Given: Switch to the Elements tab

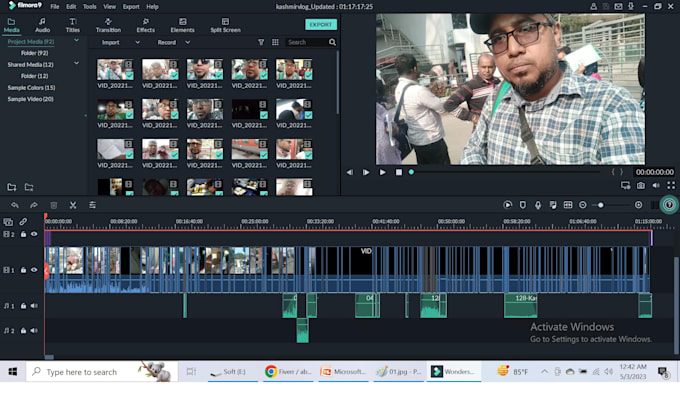Looking at the screenshot, I should coord(183,25).
